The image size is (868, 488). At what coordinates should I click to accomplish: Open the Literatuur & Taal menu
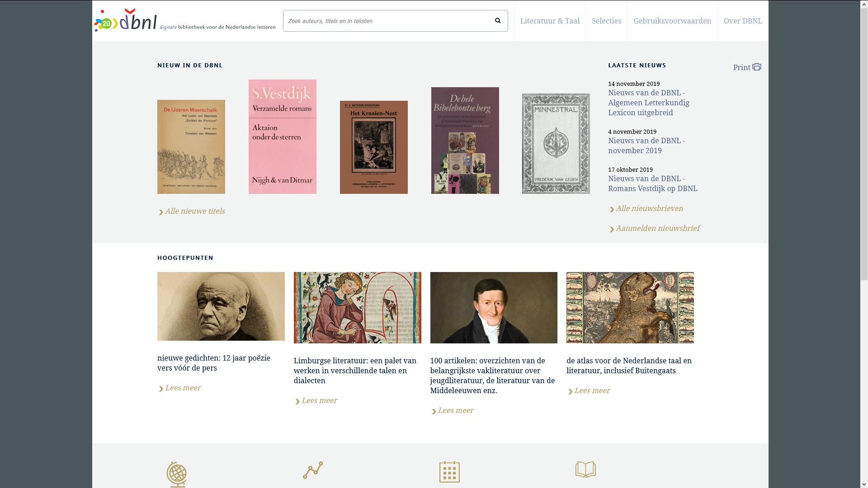(x=550, y=21)
